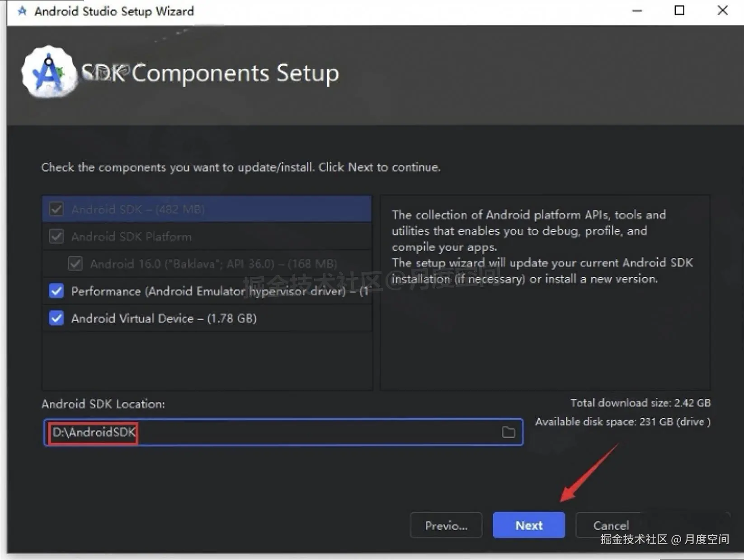
Task: Click the Android SDK checkbox
Action: (56, 209)
